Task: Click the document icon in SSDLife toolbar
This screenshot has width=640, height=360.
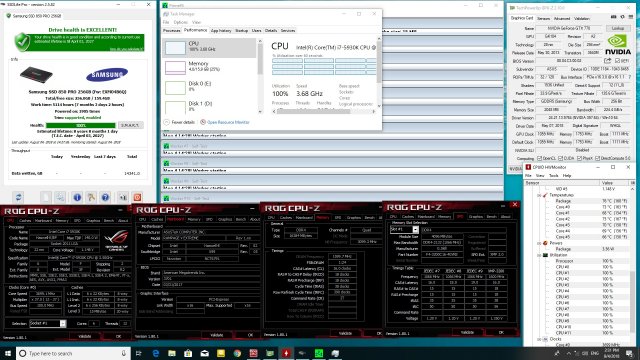Action: (x=46, y=198)
